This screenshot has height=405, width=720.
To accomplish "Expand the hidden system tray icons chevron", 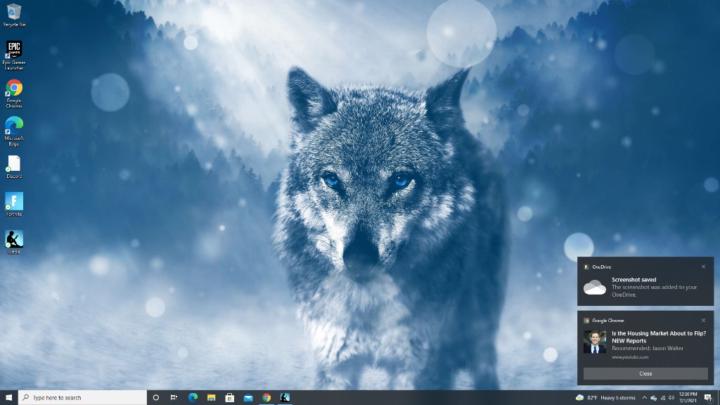I will click(x=642, y=397).
